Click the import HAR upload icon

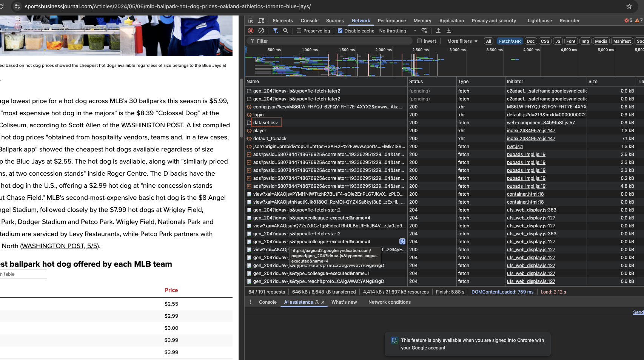[x=438, y=31]
